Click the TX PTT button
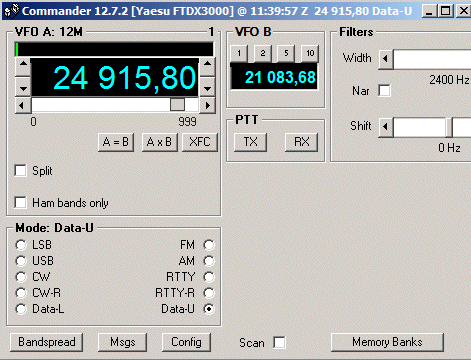Screen dimensions: 471x360 point(250,142)
